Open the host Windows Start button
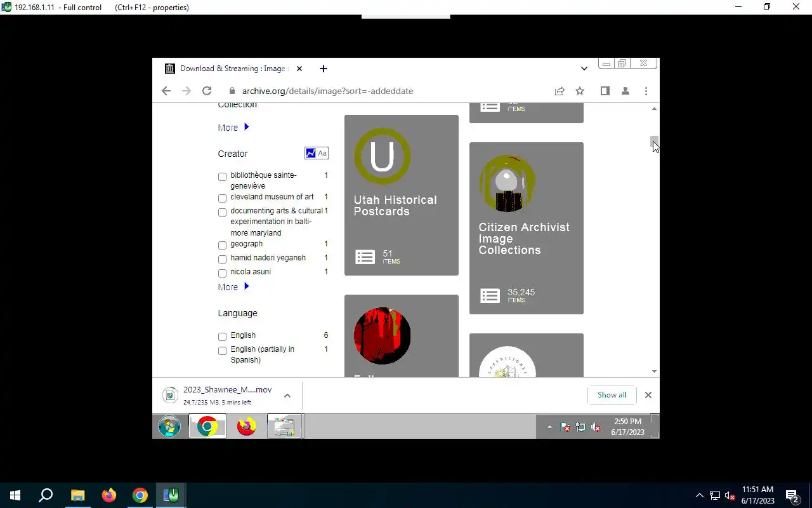The height and width of the screenshot is (508, 812). (x=15, y=495)
